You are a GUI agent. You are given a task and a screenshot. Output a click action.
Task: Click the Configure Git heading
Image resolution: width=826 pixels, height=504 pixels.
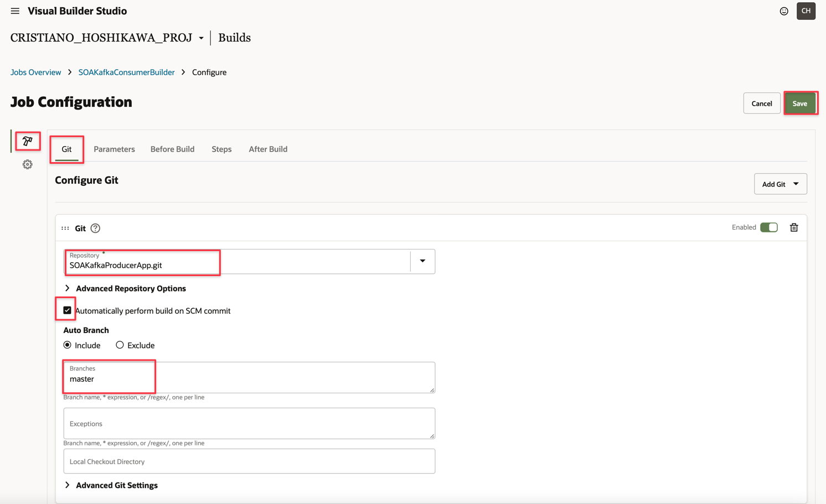tap(86, 180)
